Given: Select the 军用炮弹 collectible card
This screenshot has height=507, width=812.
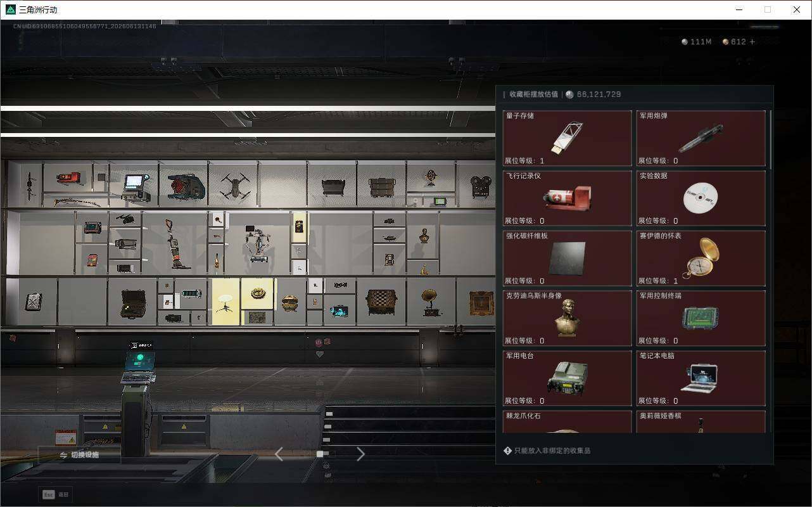Looking at the screenshot, I should 701,138.
